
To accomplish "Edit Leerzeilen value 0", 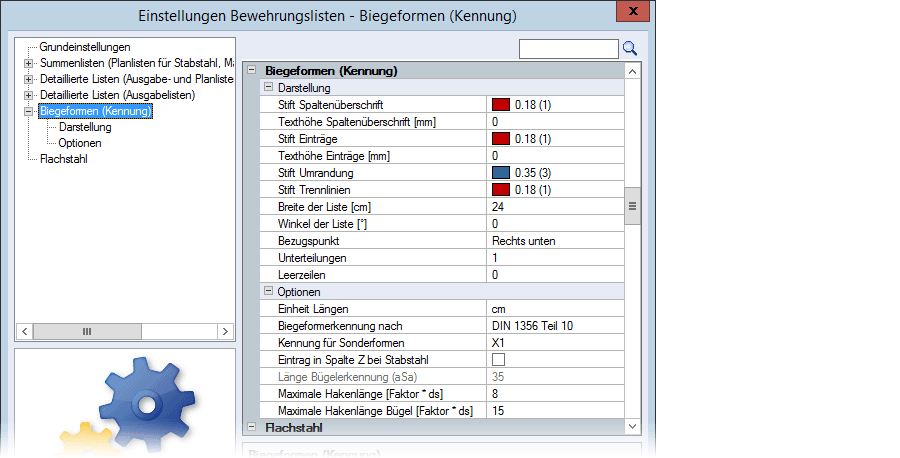I will coord(555,274).
